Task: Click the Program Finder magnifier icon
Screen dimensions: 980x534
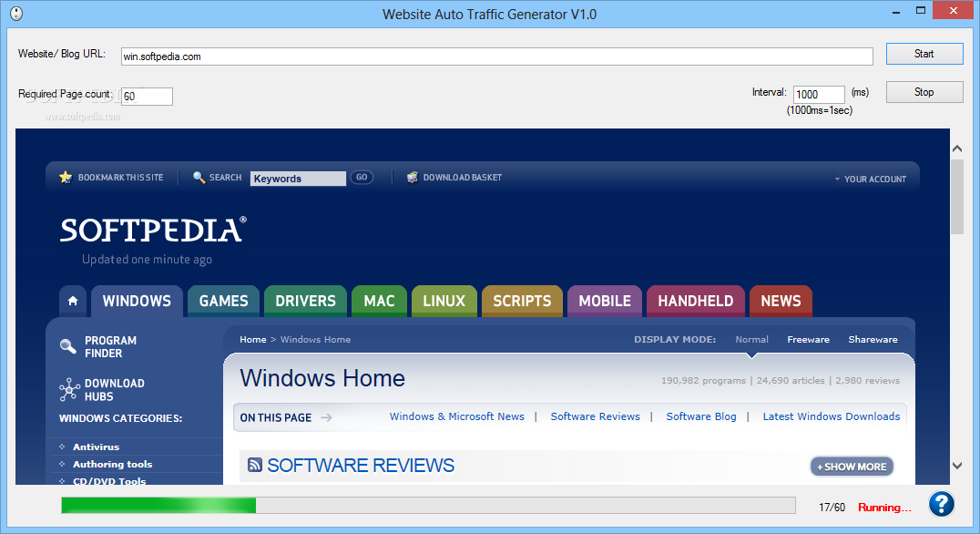Action: pos(67,346)
